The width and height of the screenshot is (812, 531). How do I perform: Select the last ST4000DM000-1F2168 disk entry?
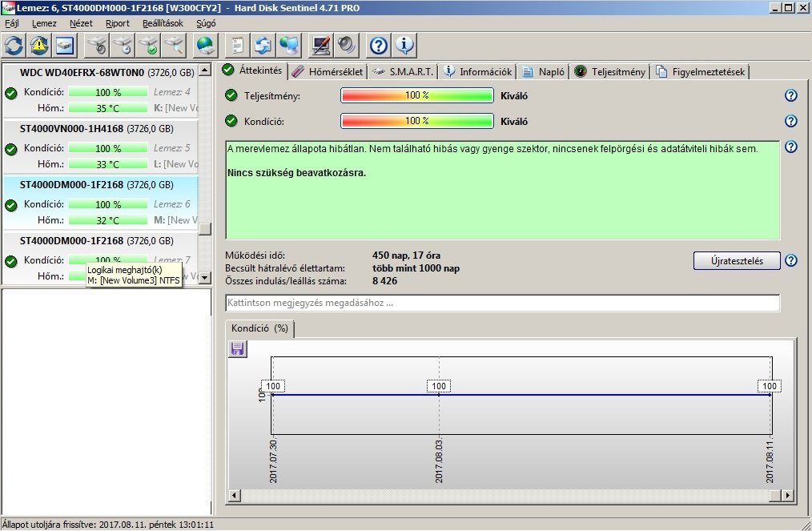100,258
